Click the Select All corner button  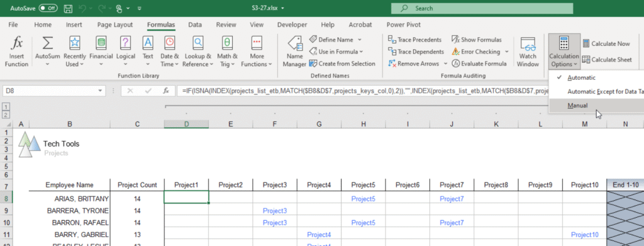[x=6, y=124]
